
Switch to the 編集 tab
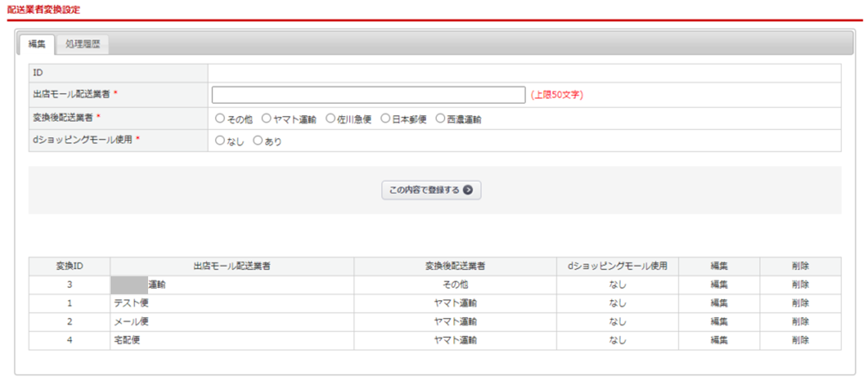click(x=37, y=44)
